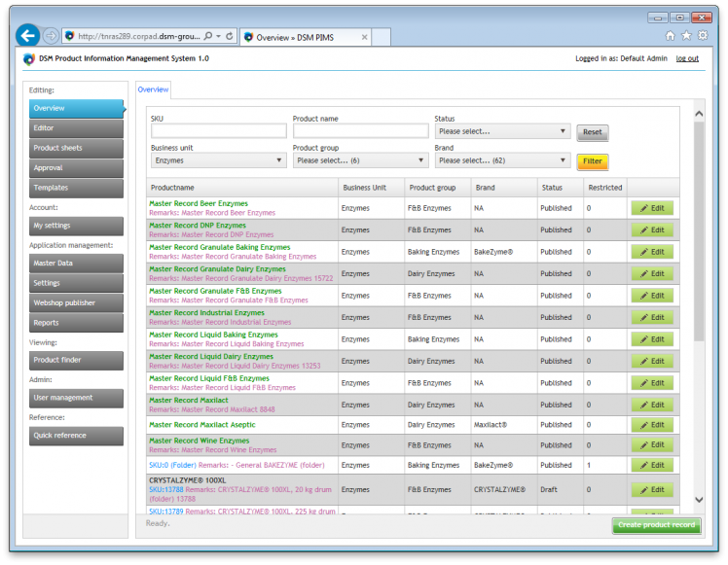
Task: Edit Master Record Granulate Dairy Enzymes
Action: pos(652,273)
